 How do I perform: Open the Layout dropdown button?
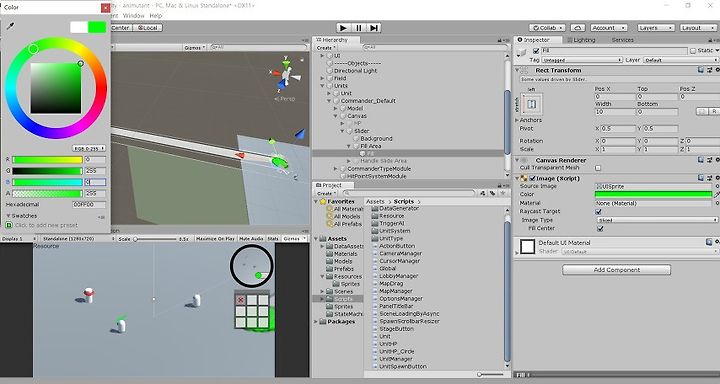tap(697, 28)
